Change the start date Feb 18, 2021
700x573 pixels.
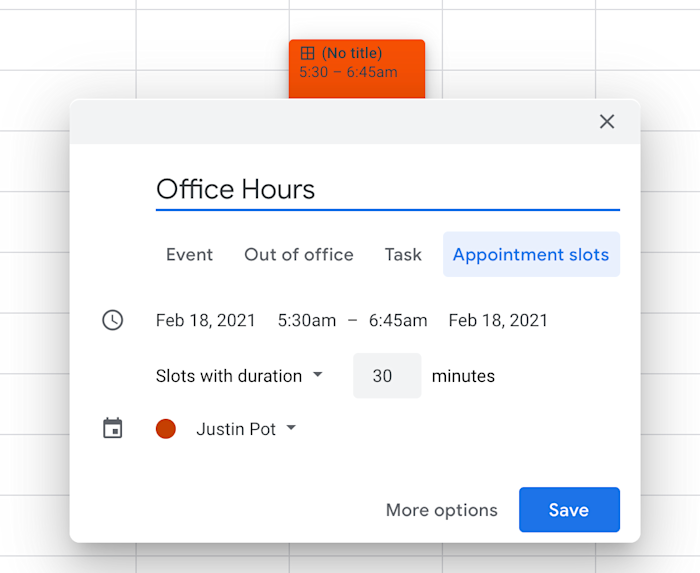pyautogui.click(x=205, y=320)
